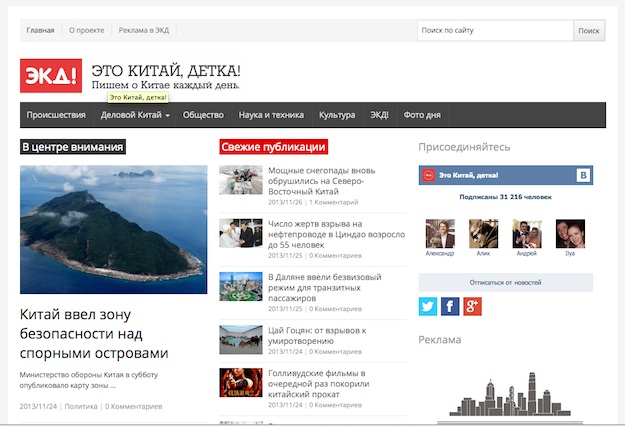Open the Общество menu item
Screen dimensions: 625x426
[203, 115]
